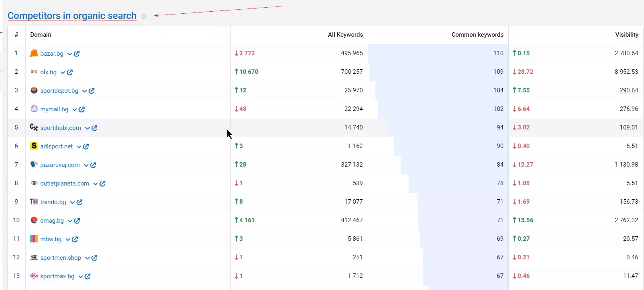Image resolution: width=644 pixels, height=290 pixels.
Task: Click the pazaruvaj.com favicon
Action: [x=34, y=164]
